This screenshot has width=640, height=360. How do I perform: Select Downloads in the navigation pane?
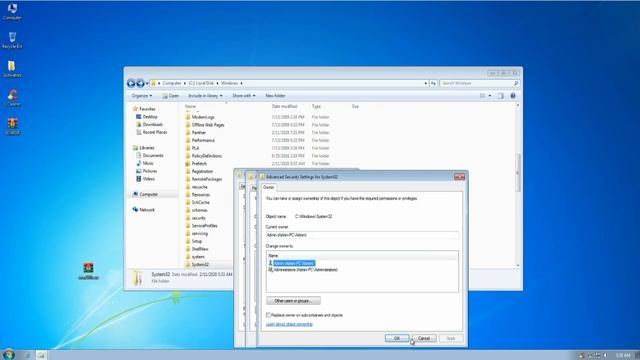click(x=149, y=124)
